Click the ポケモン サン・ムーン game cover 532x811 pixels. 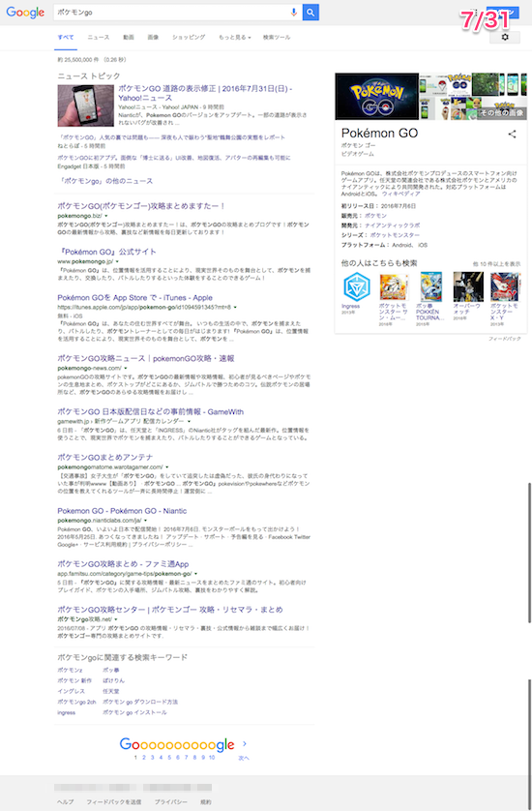point(394,286)
